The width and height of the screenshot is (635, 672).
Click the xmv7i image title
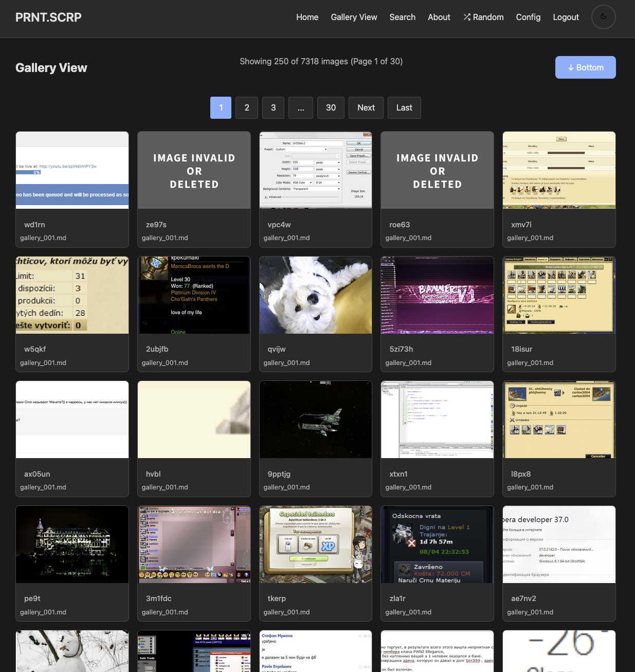click(521, 225)
